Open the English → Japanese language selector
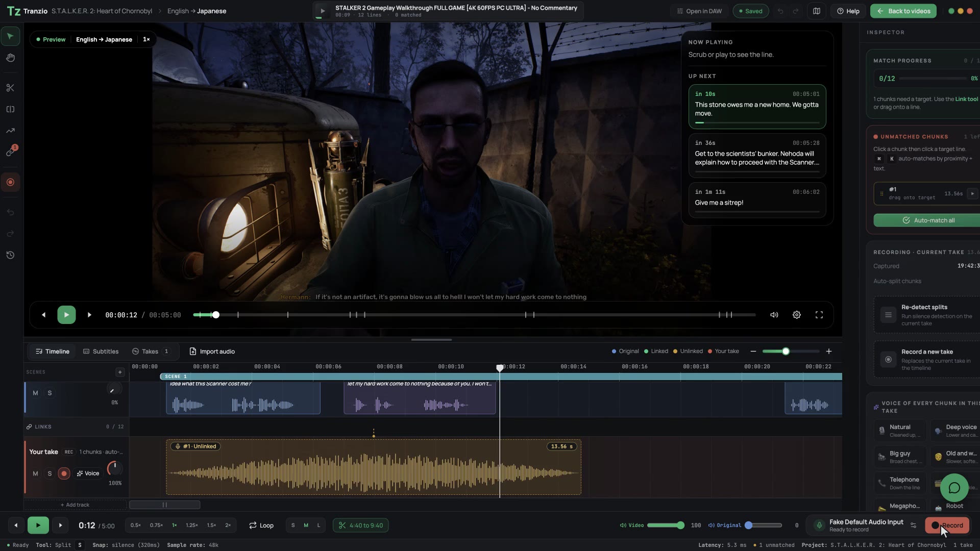Screen dimensions: 980x551 (104, 39)
